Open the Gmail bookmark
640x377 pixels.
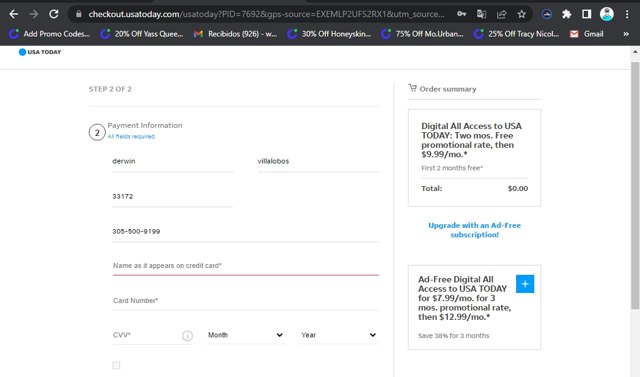coord(587,34)
